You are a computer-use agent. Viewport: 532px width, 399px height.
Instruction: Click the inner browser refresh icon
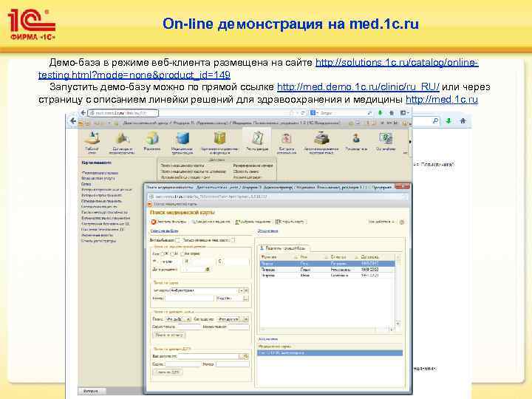[x=303, y=112]
